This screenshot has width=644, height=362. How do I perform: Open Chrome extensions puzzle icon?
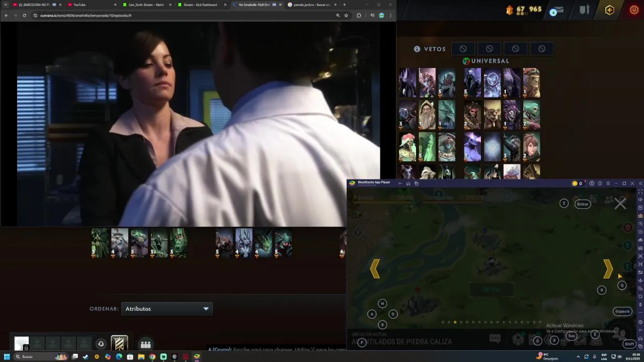[359, 16]
